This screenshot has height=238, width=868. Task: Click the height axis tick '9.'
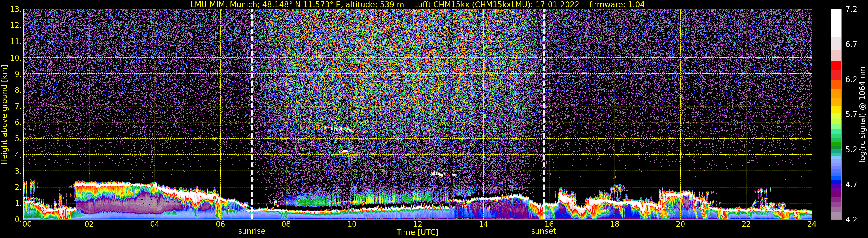[18, 74]
